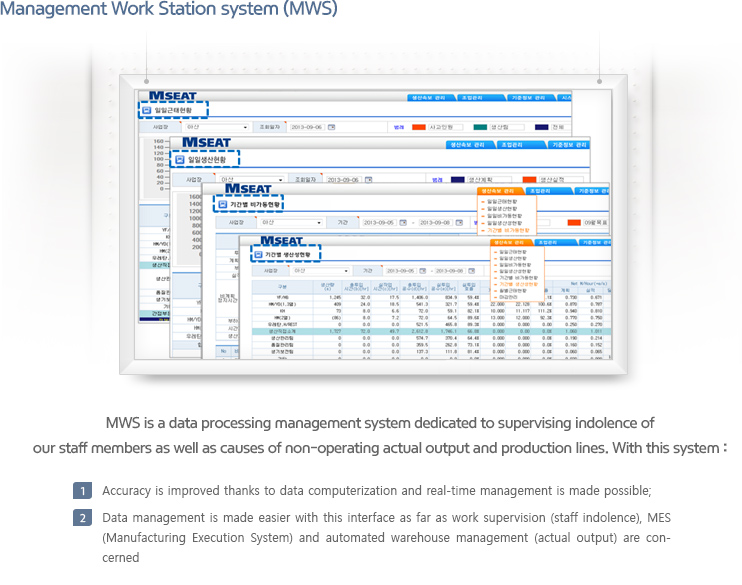This screenshot has height=585, width=742.
Task: Select the 조업관리 tab in the 일일생산현황 window
Action: [x=520, y=145]
